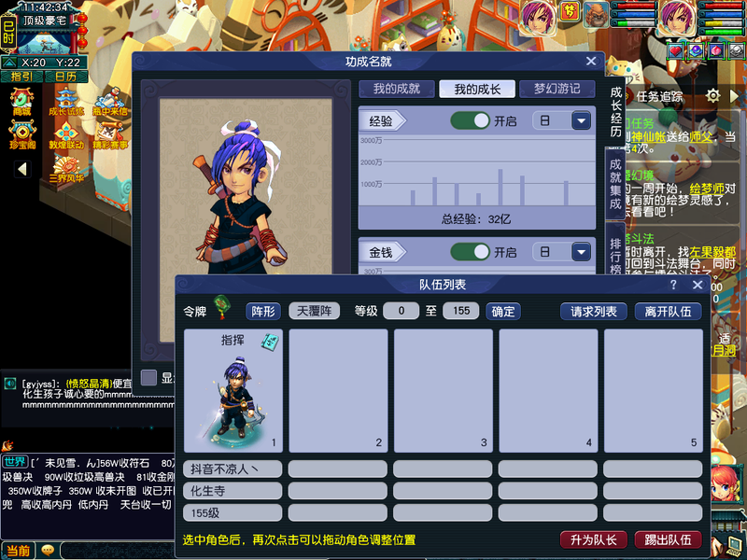Expand task tracker with yellow arrow
Viewport: 747px width, 560px height.
734,96
